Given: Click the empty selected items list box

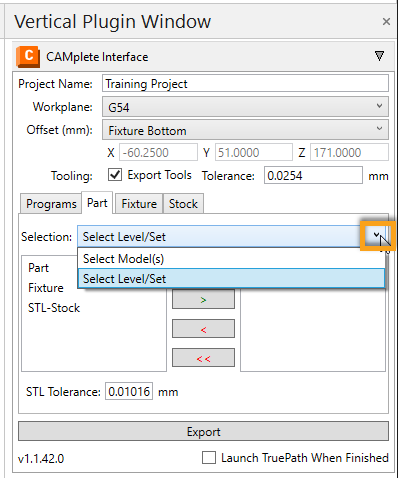Looking at the screenshot, I should [313, 330].
